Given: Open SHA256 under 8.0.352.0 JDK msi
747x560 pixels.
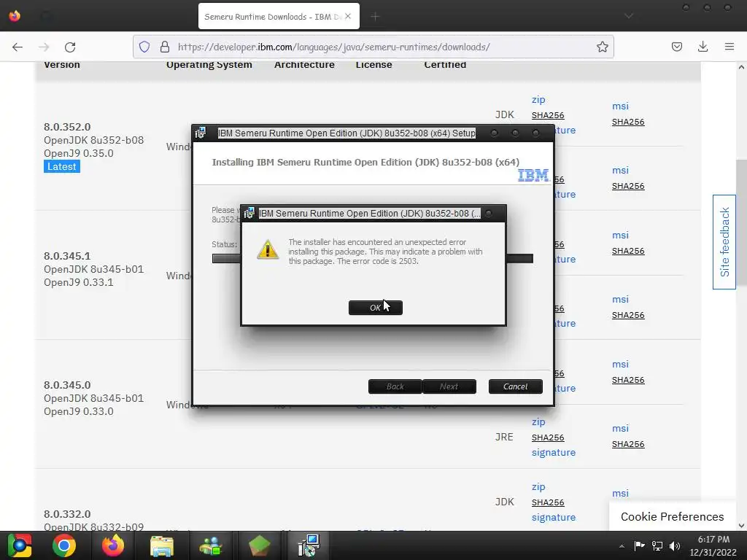Looking at the screenshot, I should tap(628, 122).
